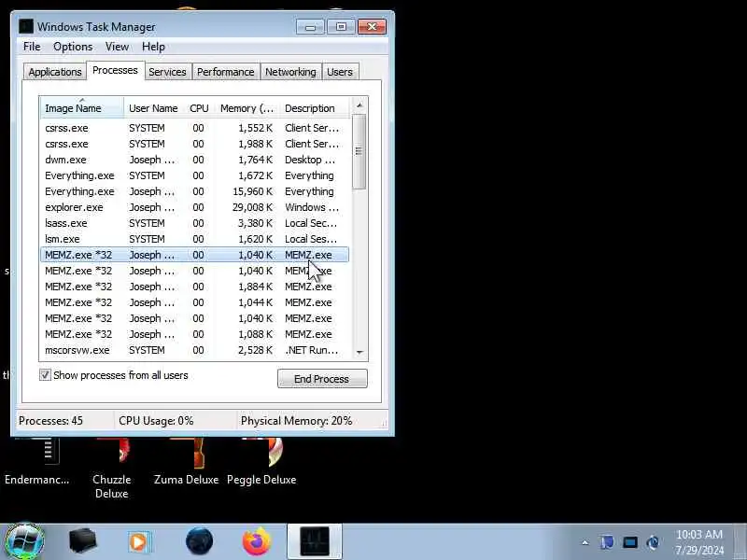Sort by User Name column header
The height and width of the screenshot is (560, 747).
coord(153,108)
